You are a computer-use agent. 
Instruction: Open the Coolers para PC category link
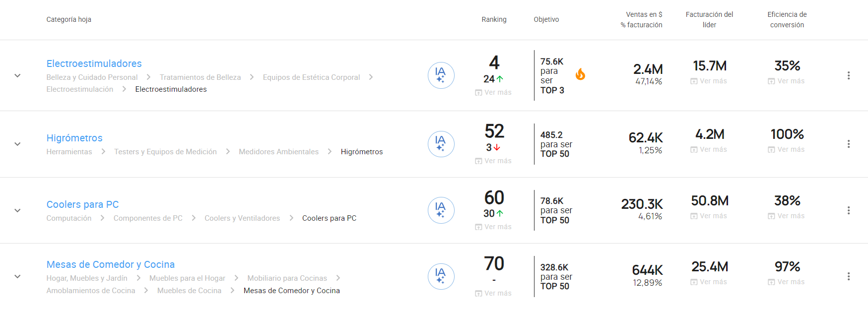click(82, 204)
